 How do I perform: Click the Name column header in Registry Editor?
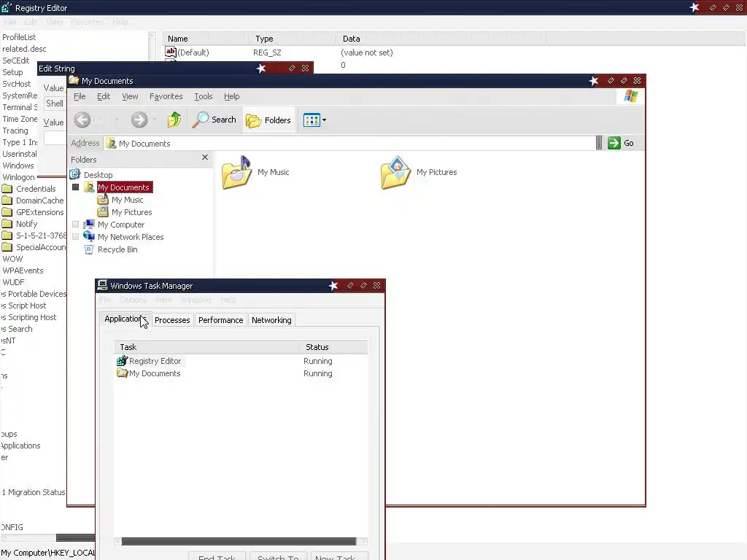pos(206,39)
